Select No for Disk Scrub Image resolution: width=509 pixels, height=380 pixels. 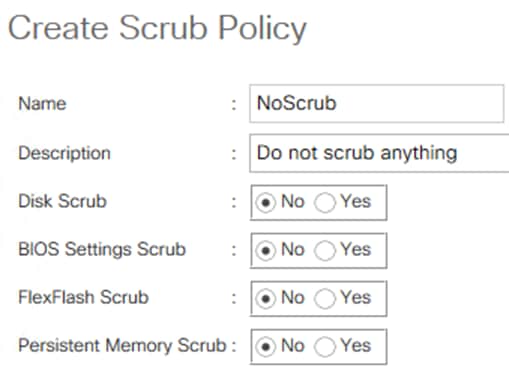(266, 202)
